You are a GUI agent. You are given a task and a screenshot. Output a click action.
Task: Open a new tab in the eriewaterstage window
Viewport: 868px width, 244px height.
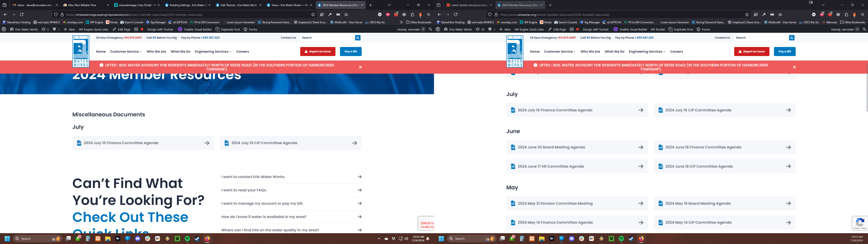point(371,5)
